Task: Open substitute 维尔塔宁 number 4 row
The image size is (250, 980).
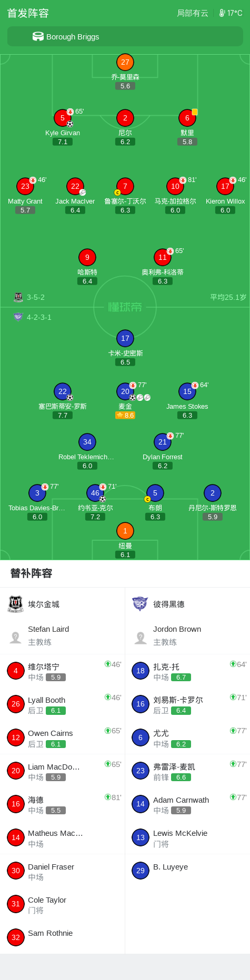Action: [63, 671]
